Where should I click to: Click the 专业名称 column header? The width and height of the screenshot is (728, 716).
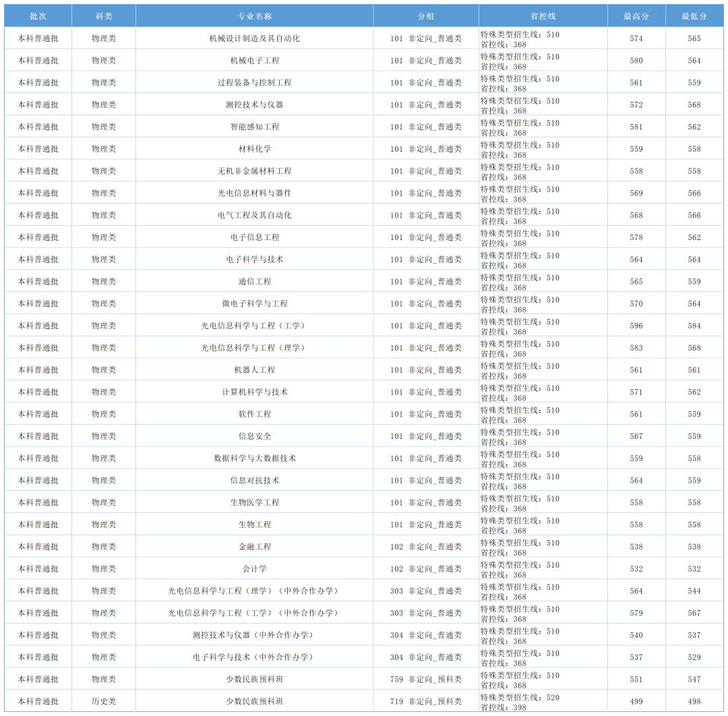(254, 16)
